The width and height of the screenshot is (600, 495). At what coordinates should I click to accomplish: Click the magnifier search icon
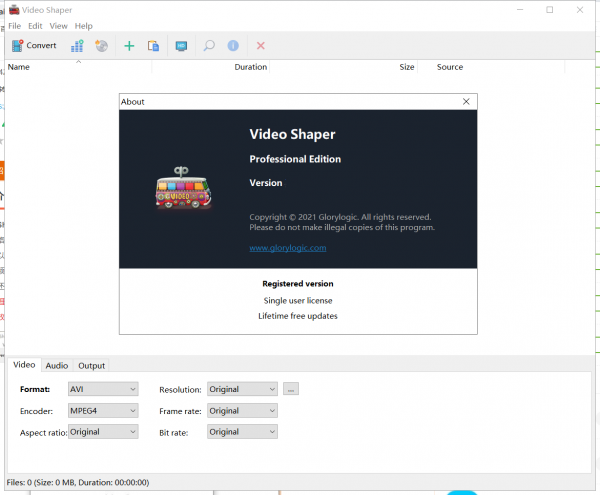209,46
